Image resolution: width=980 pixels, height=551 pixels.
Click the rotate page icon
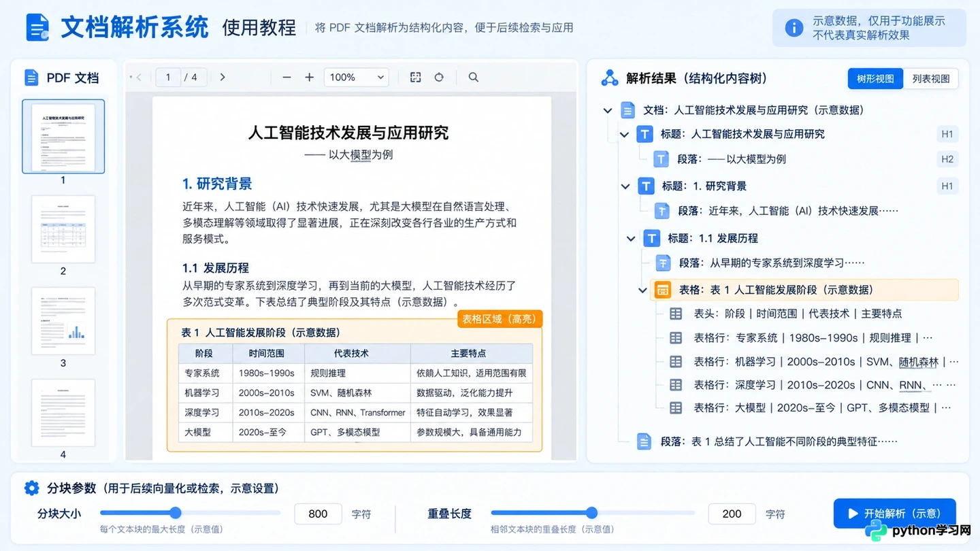[x=439, y=78]
